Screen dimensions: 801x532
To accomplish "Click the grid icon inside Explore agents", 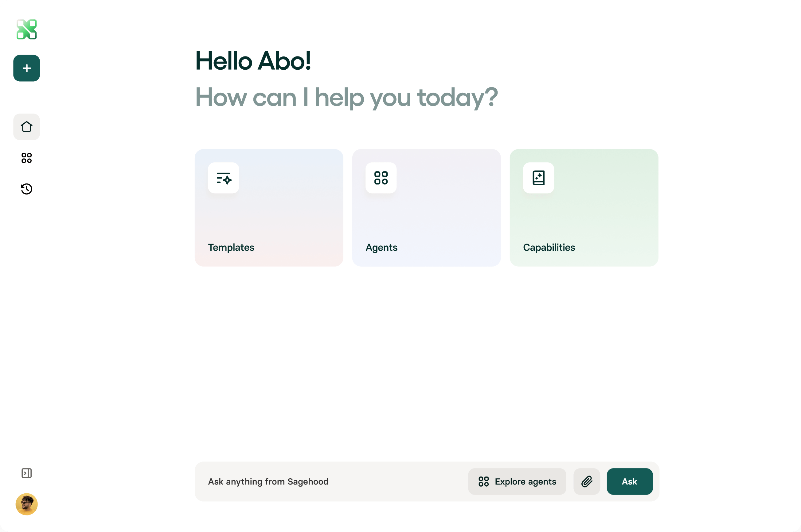I will [x=483, y=481].
